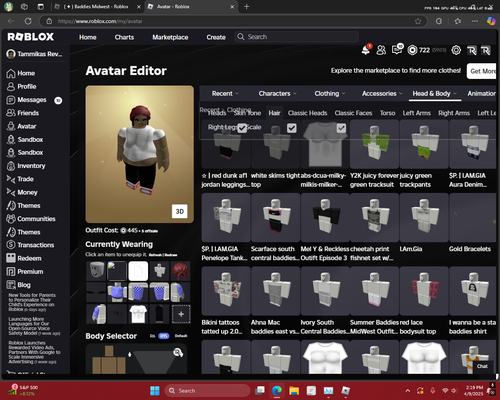Go to Create in top navigation
This screenshot has height=400, width=500.
216,37
